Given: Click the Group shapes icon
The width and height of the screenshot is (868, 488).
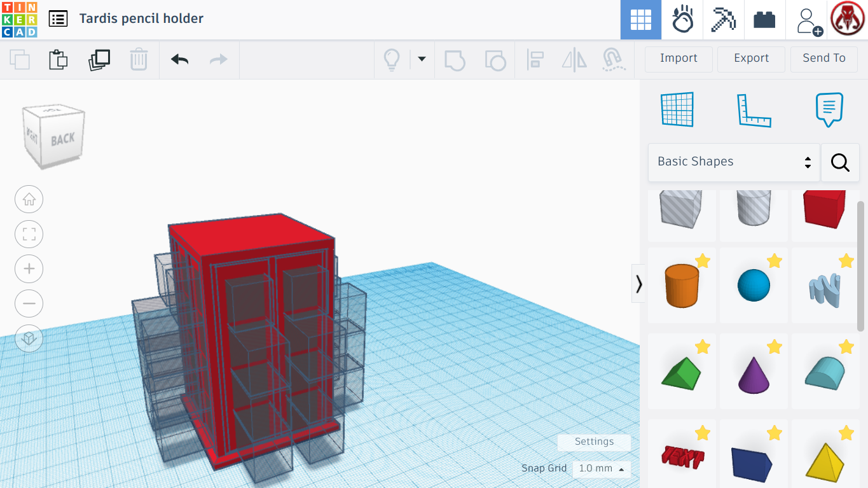Looking at the screenshot, I should pyautogui.click(x=455, y=60).
